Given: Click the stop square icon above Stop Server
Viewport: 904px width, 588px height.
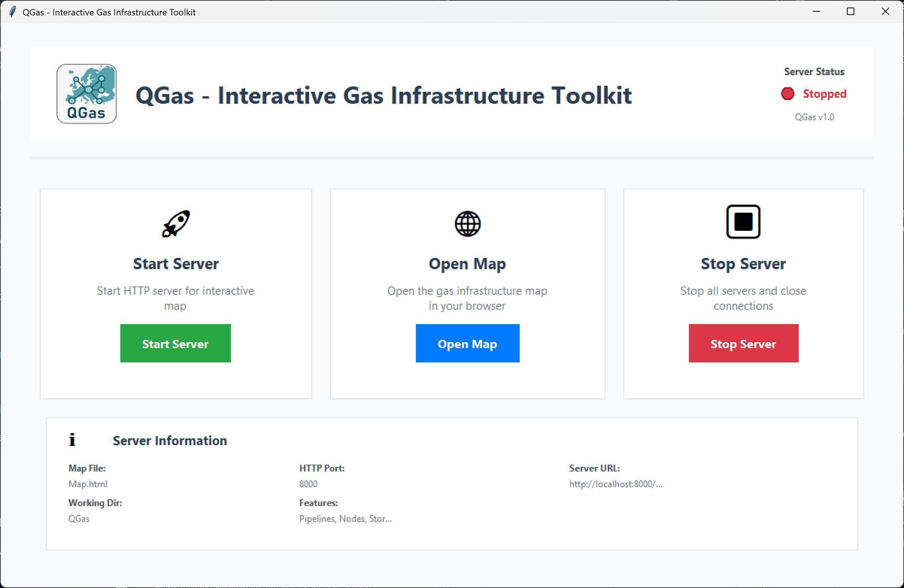Looking at the screenshot, I should point(743,221).
